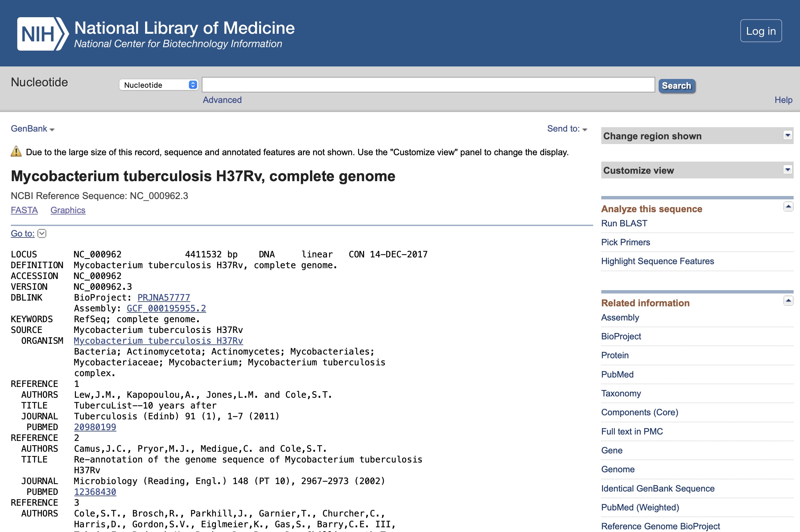Open the Advanced search link

[x=222, y=100]
